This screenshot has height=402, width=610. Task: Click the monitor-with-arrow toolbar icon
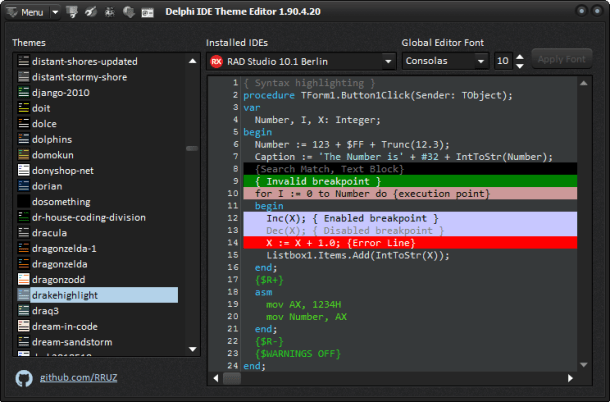point(70,13)
